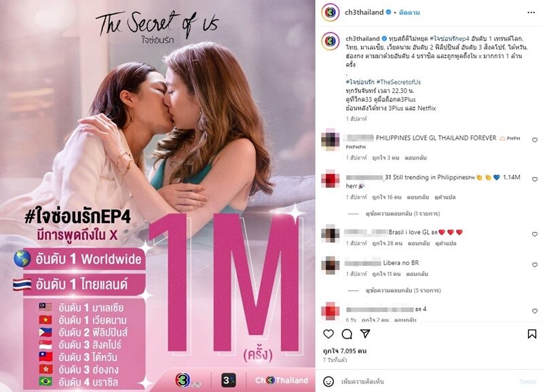See translation for the Brasil comment
This screenshot has width=543, height=392.
click(x=446, y=243)
